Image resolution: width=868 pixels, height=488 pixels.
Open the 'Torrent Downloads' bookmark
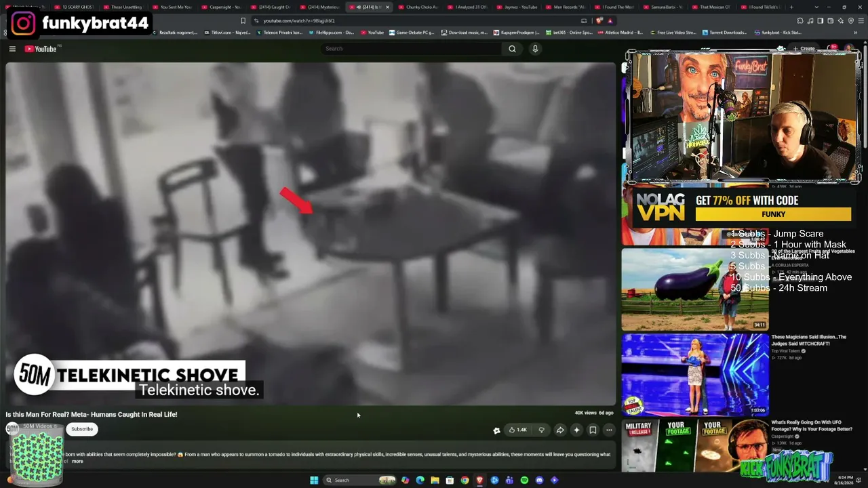[726, 33]
